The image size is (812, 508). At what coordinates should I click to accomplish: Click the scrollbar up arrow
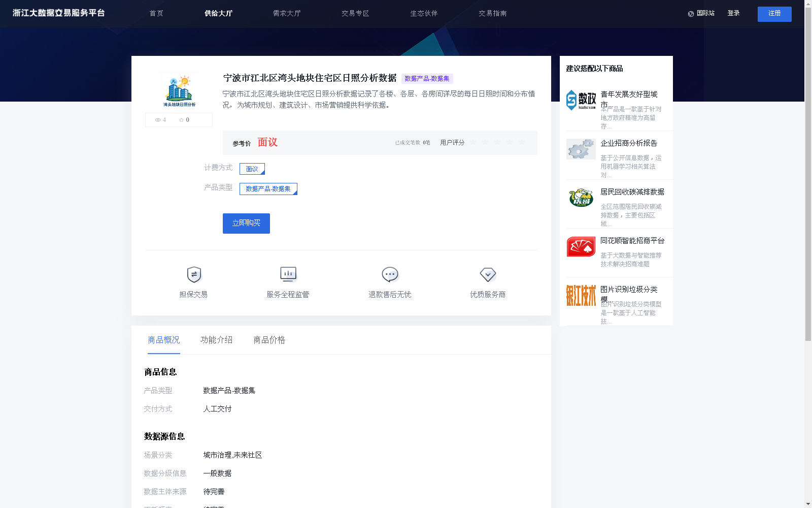(808, 3)
